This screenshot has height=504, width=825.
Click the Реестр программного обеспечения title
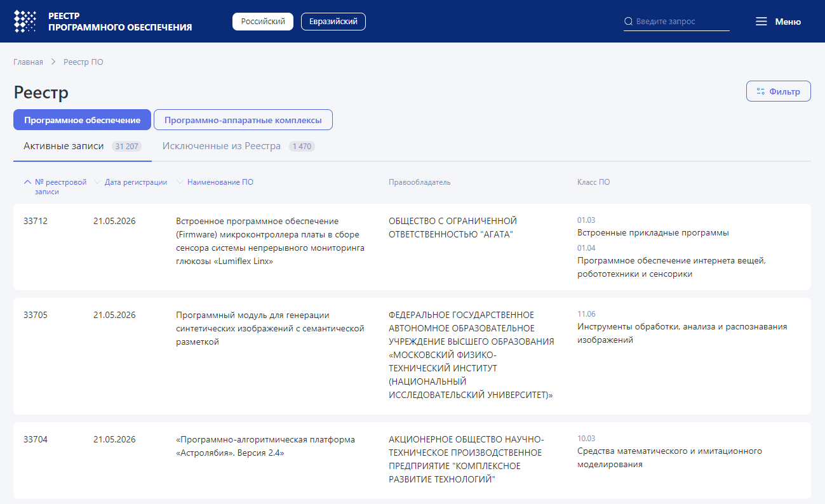(120, 22)
